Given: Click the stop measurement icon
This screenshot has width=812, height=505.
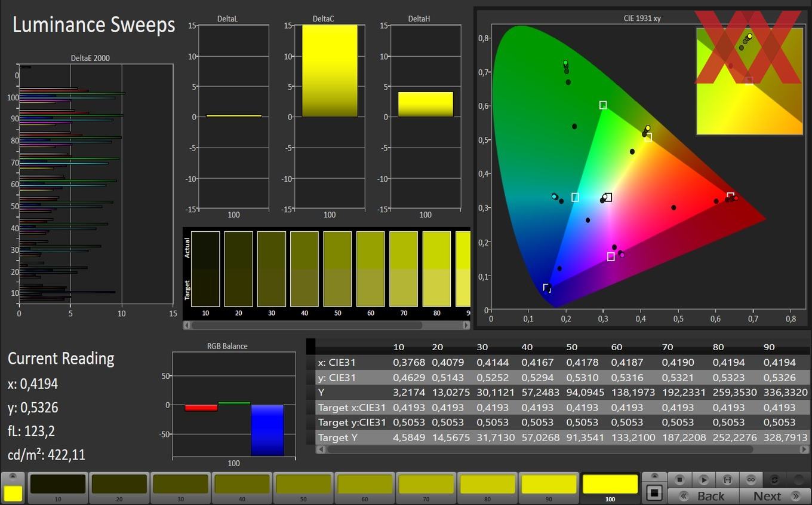Looking at the screenshot, I should (x=679, y=479).
